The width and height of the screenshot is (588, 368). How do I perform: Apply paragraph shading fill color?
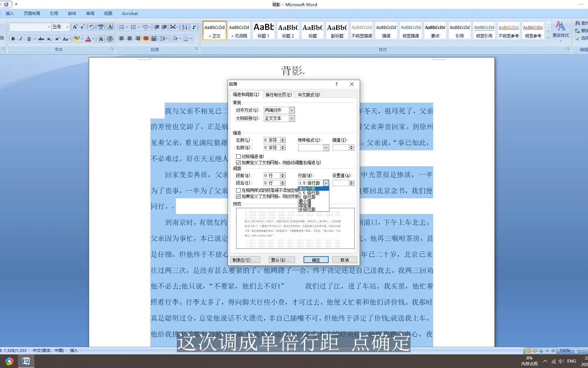175,39
